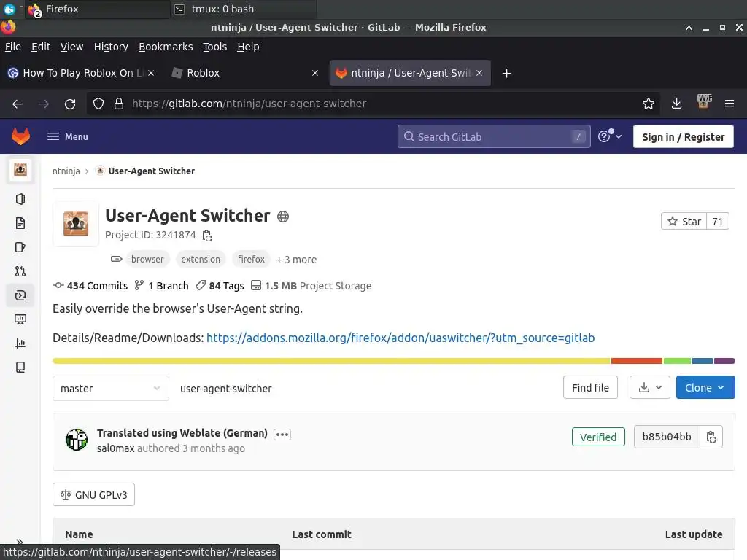Click the star count 71
Viewport: 747px width, 560px height.
coord(718,222)
